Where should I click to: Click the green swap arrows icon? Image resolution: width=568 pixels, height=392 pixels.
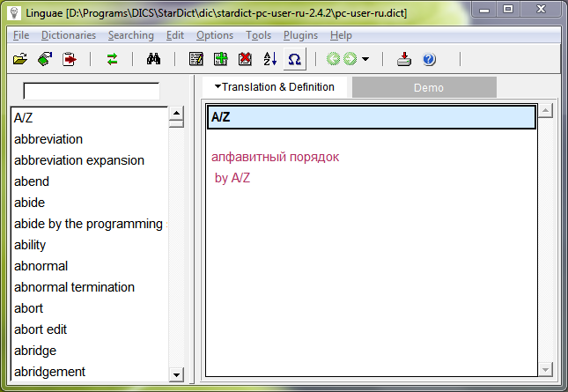tap(112, 60)
